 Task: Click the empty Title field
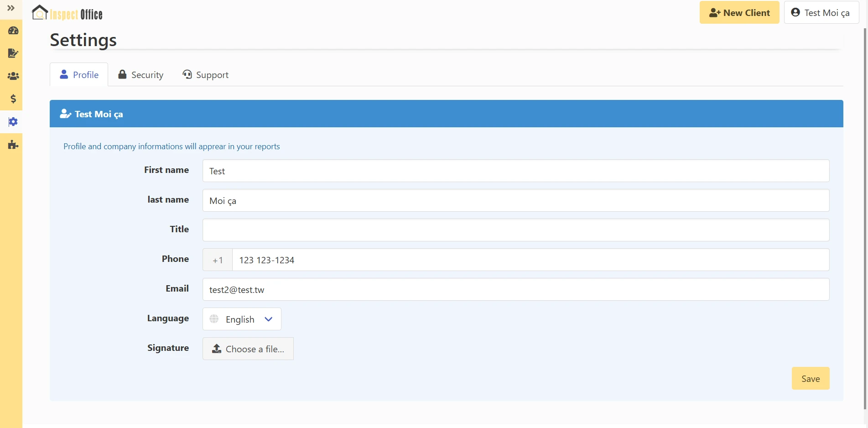click(x=515, y=230)
